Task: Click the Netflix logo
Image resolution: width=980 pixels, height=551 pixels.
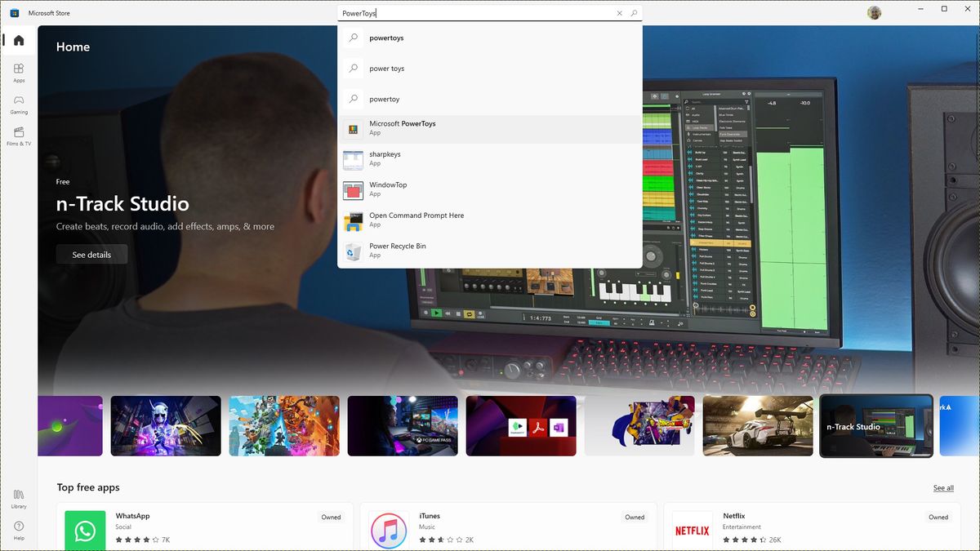Action: coord(692,530)
